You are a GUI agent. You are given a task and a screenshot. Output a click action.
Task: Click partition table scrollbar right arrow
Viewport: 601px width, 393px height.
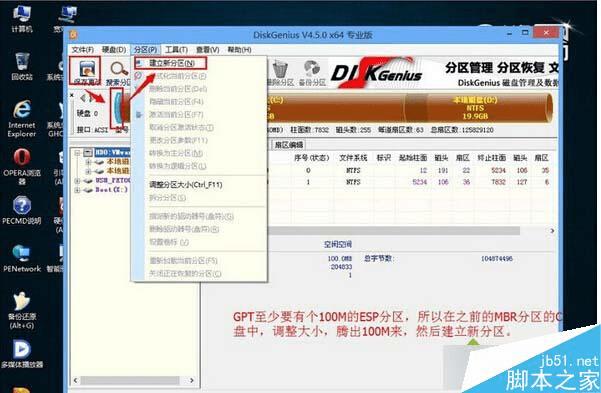click(x=552, y=231)
